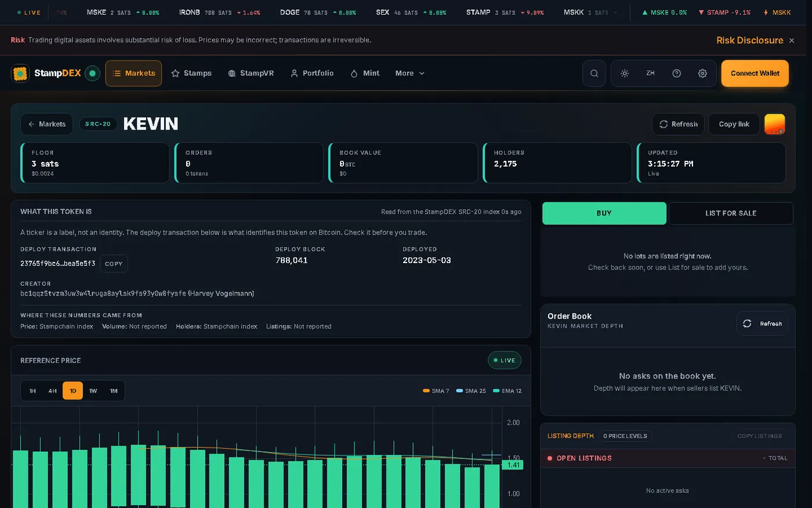Select the 1M chart timeframe
Image resolution: width=812 pixels, height=508 pixels.
point(114,391)
